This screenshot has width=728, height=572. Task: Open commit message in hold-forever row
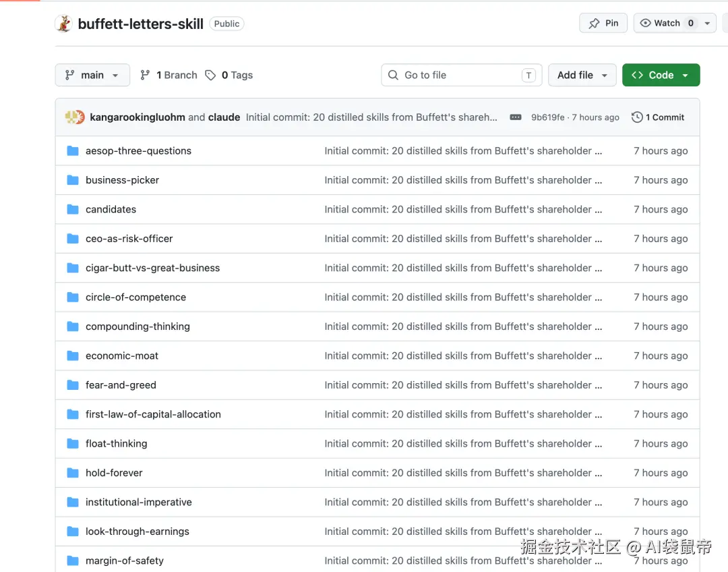(463, 473)
